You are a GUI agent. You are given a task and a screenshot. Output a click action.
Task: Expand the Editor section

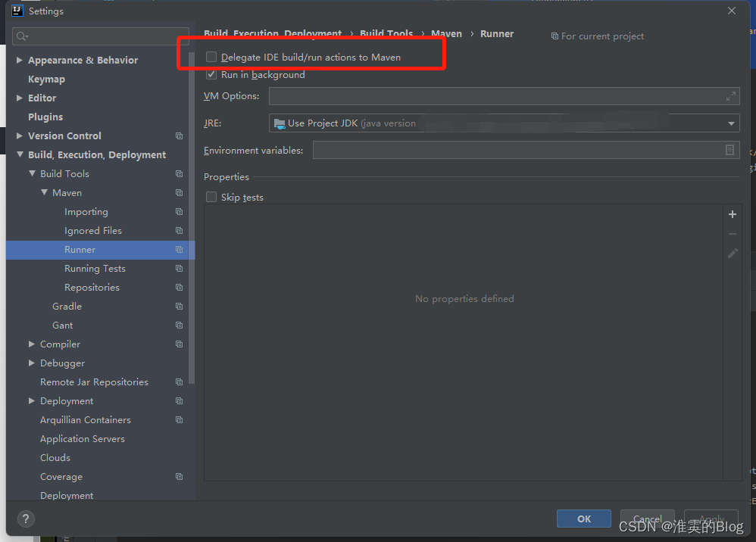click(x=19, y=98)
